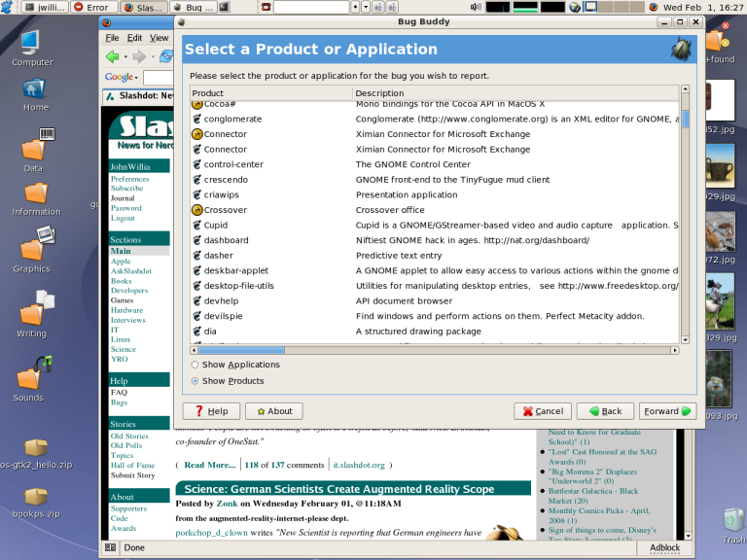Open the Edit menu in Firefox
747x560 pixels.
[x=134, y=38]
